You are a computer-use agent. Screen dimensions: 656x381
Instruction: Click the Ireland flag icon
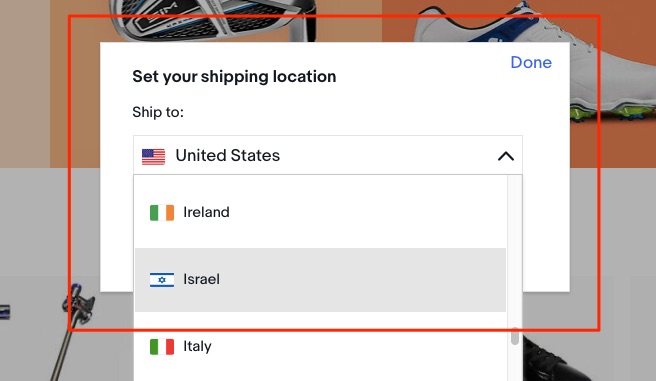point(162,212)
